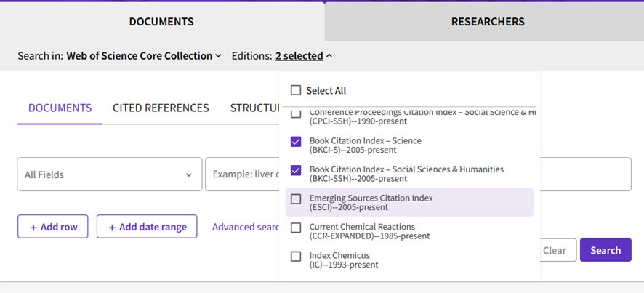Uncheck Book Citation Index – Social Sciences & Humanities
The image size is (644, 293).
[x=296, y=170]
